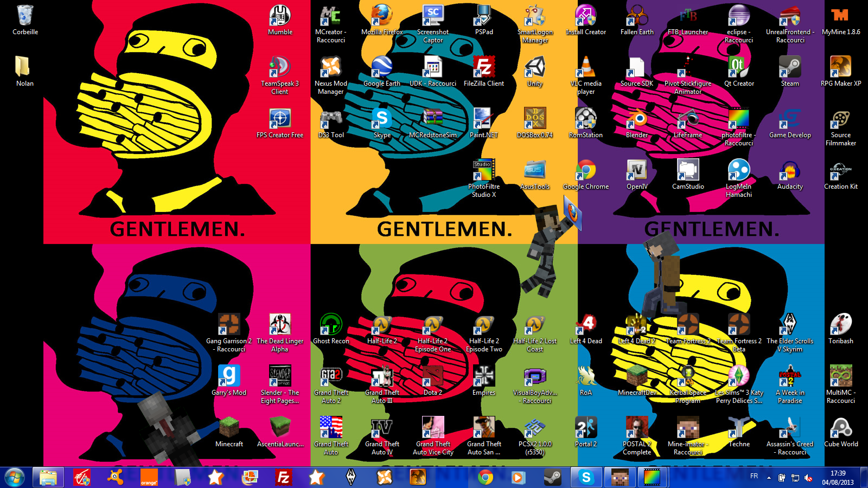Launch the Cube World desktop shortcut
This screenshot has width=868, height=488.
[x=841, y=429]
